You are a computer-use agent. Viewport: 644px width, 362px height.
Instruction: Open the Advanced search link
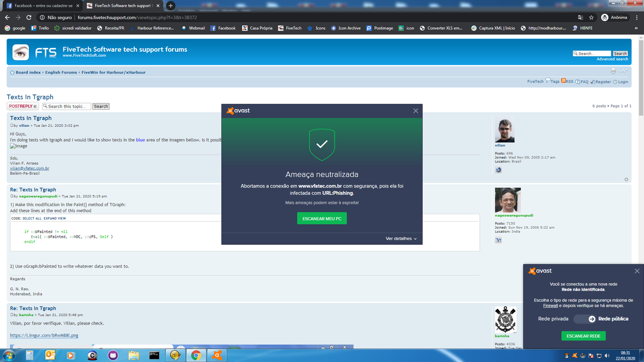[612, 59]
